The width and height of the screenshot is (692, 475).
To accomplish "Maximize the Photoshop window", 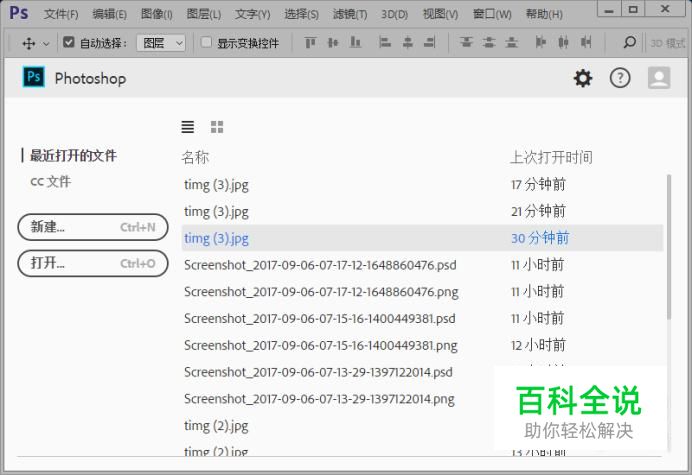I will (x=633, y=9).
